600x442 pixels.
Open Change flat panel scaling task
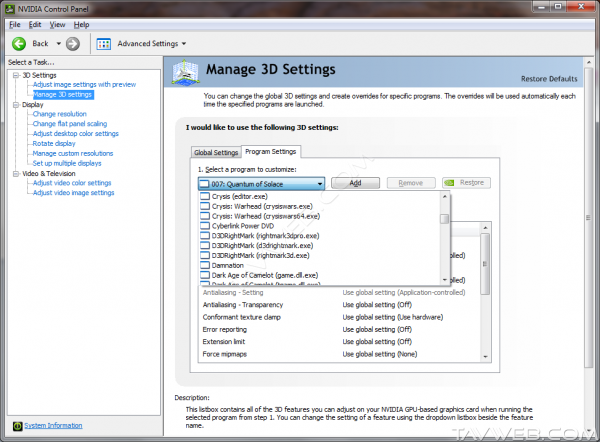pyautogui.click(x=70, y=124)
